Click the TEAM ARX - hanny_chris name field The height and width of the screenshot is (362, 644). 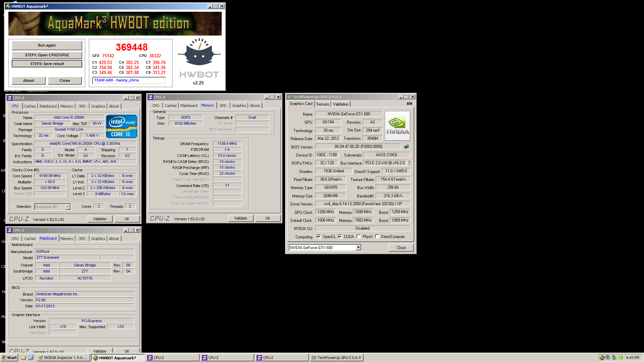(x=129, y=80)
